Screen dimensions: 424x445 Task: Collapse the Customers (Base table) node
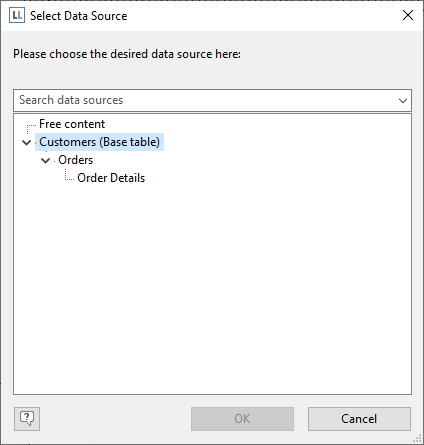pyautogui.click(x=26, y=143)
